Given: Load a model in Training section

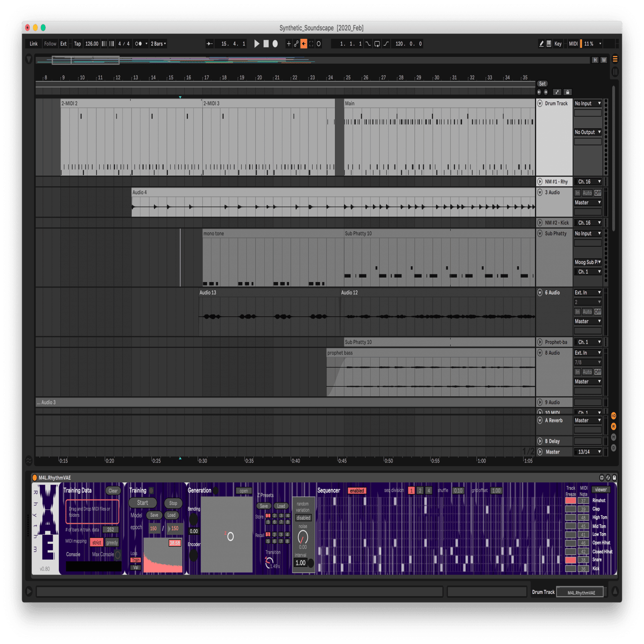Looking at the screenshot, I should 171,515.
